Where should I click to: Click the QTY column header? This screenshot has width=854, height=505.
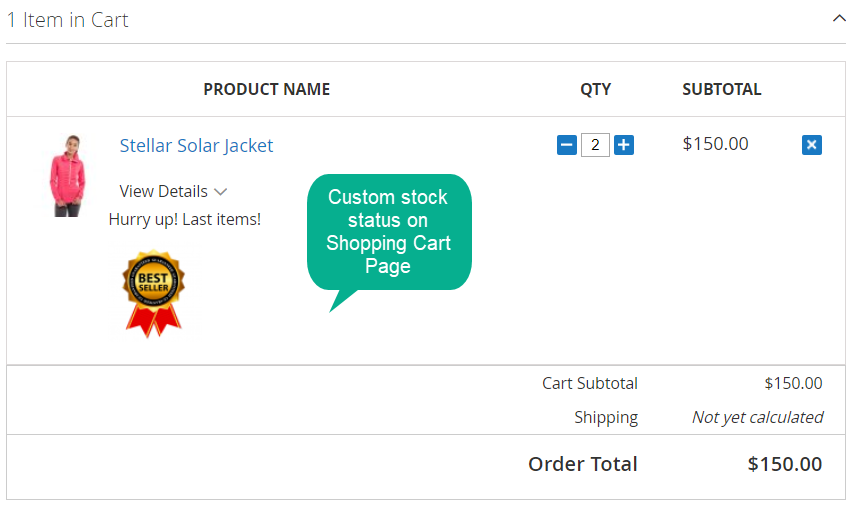(x=595, y=89)
